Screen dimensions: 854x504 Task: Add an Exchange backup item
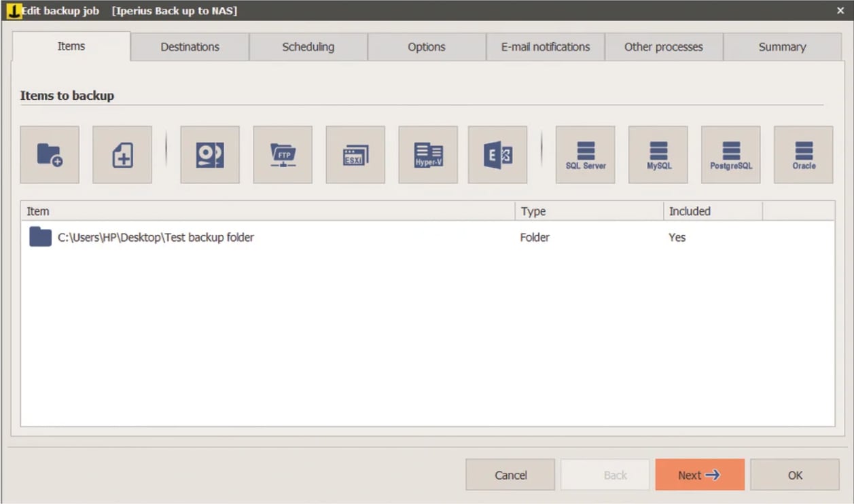point(497,154)
